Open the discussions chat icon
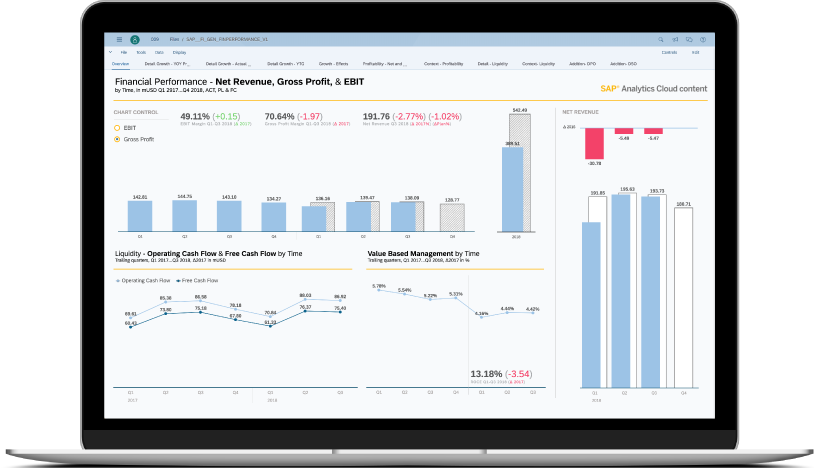 click(689, 39)
